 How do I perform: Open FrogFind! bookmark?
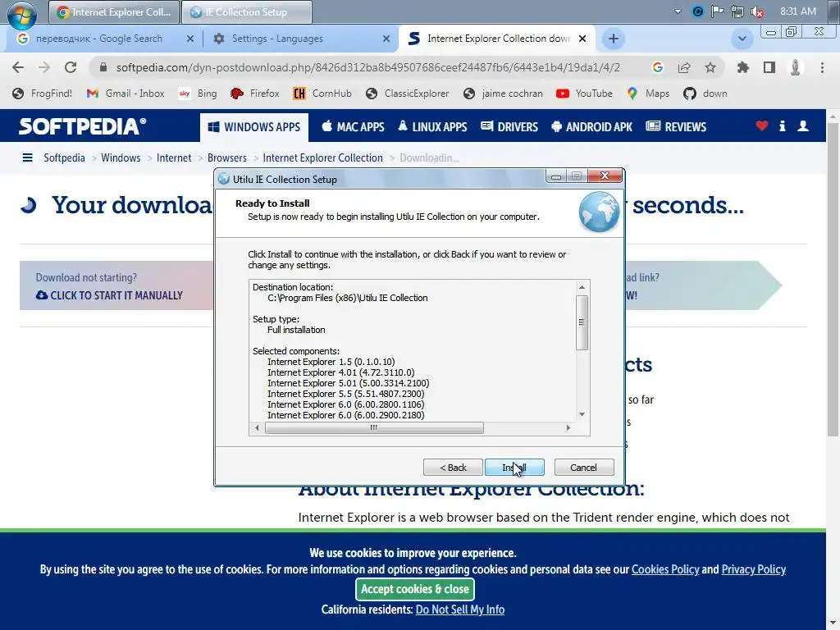(x=42, y=94)
